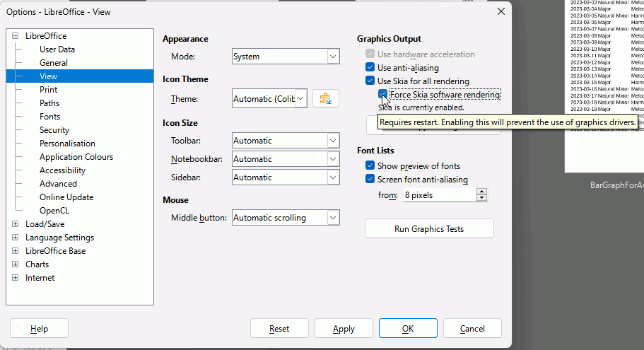Select Fonts in options tree
644x350 pixels.
click(49, 117)
